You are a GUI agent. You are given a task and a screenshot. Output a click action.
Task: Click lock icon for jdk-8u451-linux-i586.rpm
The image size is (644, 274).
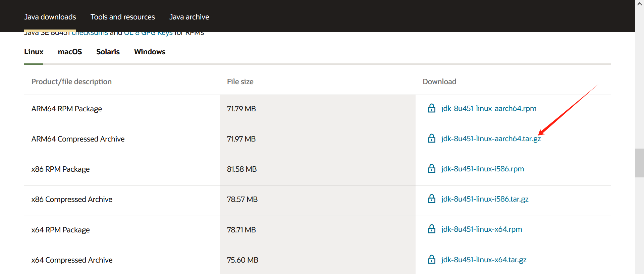[432, 169]
